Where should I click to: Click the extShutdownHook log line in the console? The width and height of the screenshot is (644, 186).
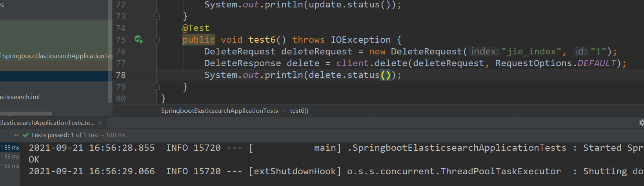pyautogui.click(x=336, y=172)
